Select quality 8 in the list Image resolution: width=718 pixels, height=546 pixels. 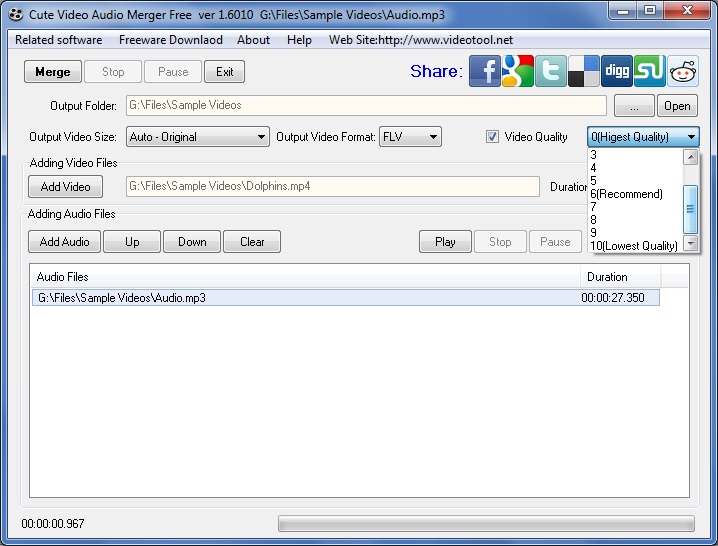635,219
